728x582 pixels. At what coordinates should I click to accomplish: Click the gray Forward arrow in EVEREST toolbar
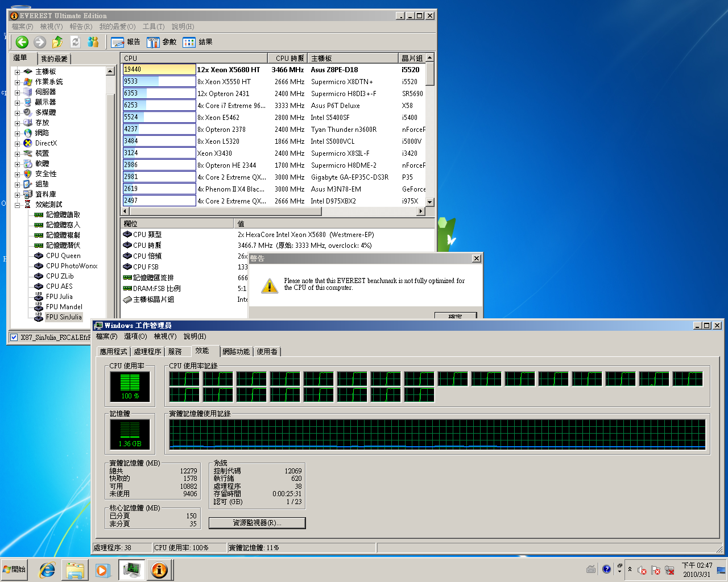coord(39,41)
